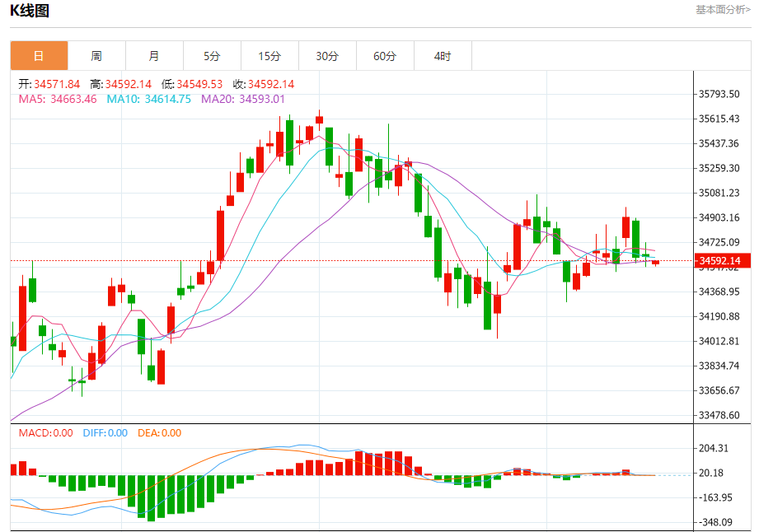
Task: Click the MA20 value 34593.01
Action: pyautogui.click(x=262, y=99)
